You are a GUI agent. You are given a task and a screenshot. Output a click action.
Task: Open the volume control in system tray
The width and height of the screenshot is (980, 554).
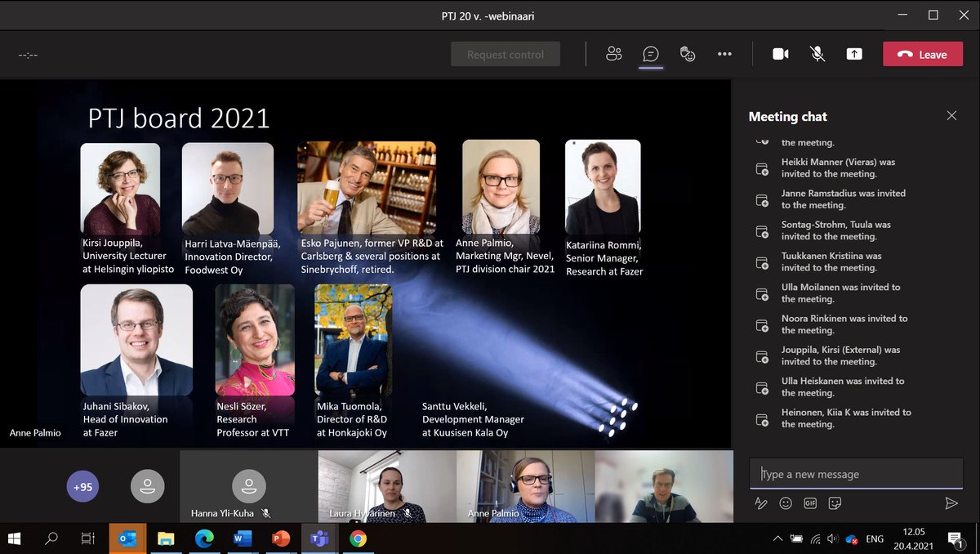[832, 538]
